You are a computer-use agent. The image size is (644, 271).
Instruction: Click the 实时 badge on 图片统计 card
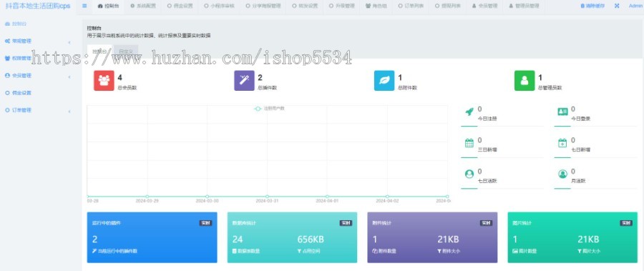626,223
